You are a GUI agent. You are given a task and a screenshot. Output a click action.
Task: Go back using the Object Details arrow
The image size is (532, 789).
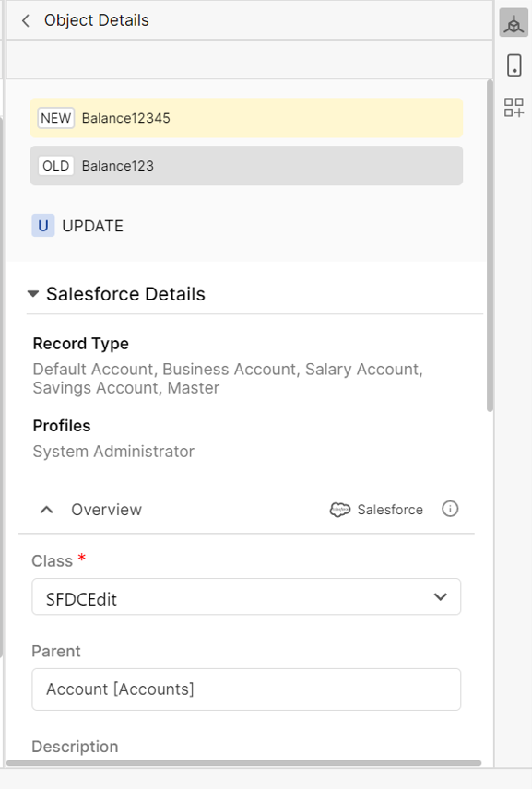coord(26,20)
